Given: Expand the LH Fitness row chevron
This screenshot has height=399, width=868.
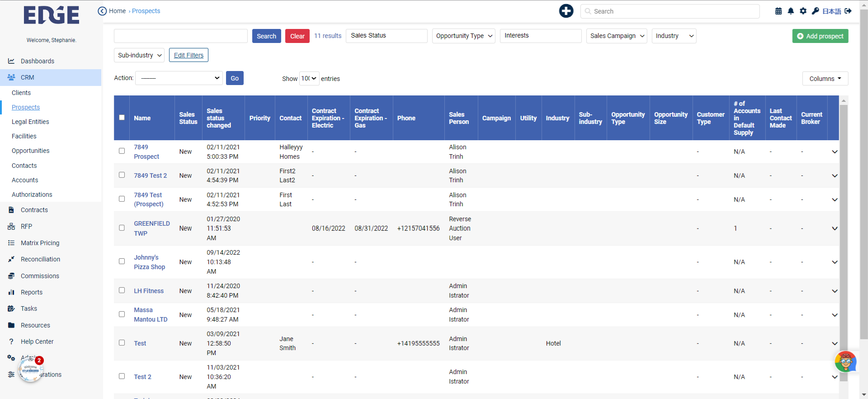Looking at the screenshot, I should (835, 291).
